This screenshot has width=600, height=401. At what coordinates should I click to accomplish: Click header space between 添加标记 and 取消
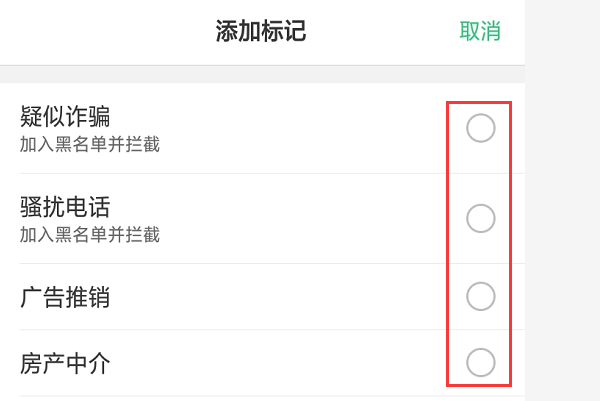[x=380, y=31]
